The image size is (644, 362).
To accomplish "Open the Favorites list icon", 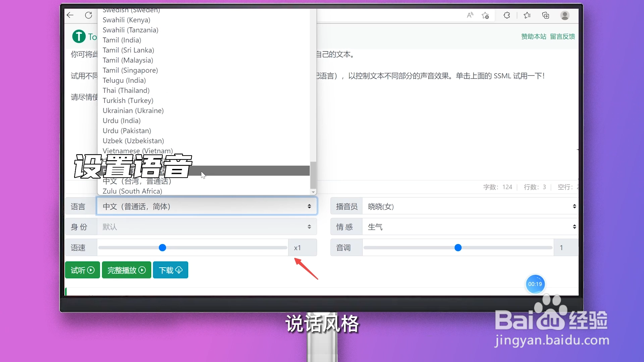I will 527,15.
